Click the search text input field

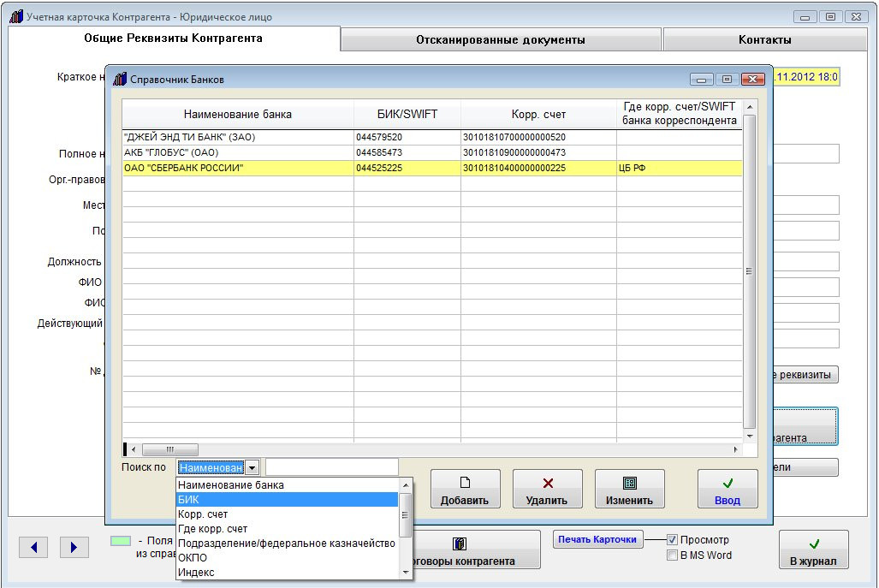click(x=332, y=467)
